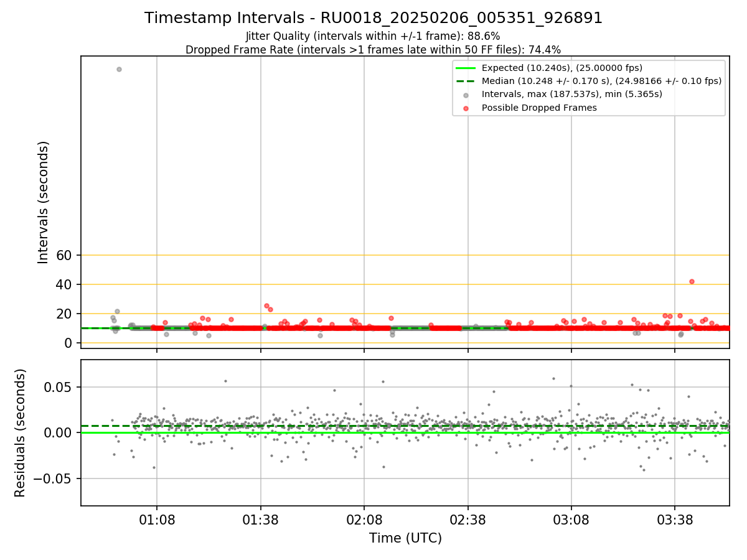This screenshot has width=747, height=560.
Task: Click the '40' tick on the intervals axis
Action: coord(65,284)
